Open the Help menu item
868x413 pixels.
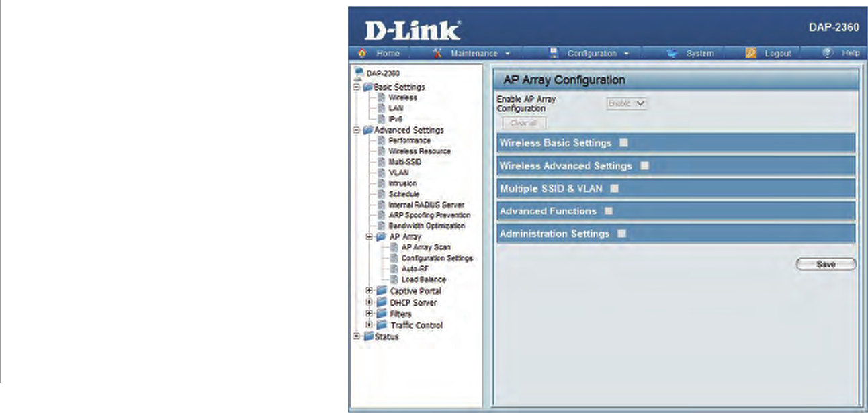coord(851,53)
